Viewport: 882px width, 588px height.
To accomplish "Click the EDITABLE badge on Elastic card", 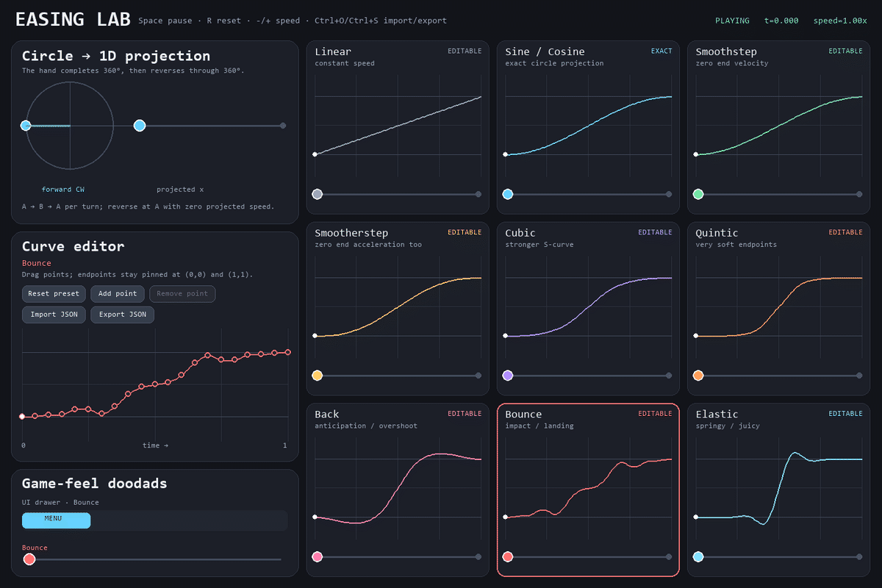I will click(846, 414).
